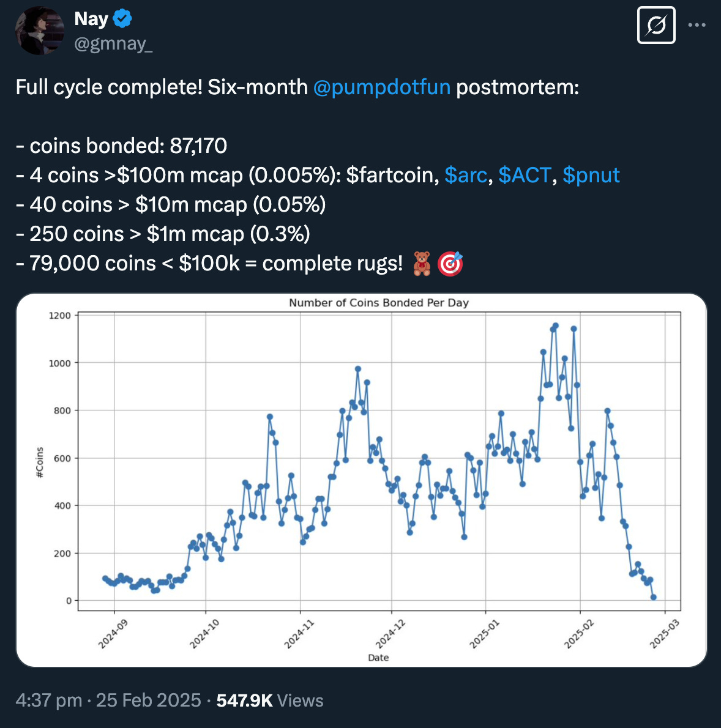Click the @gmnay_ handle

[x=113, y=43]
